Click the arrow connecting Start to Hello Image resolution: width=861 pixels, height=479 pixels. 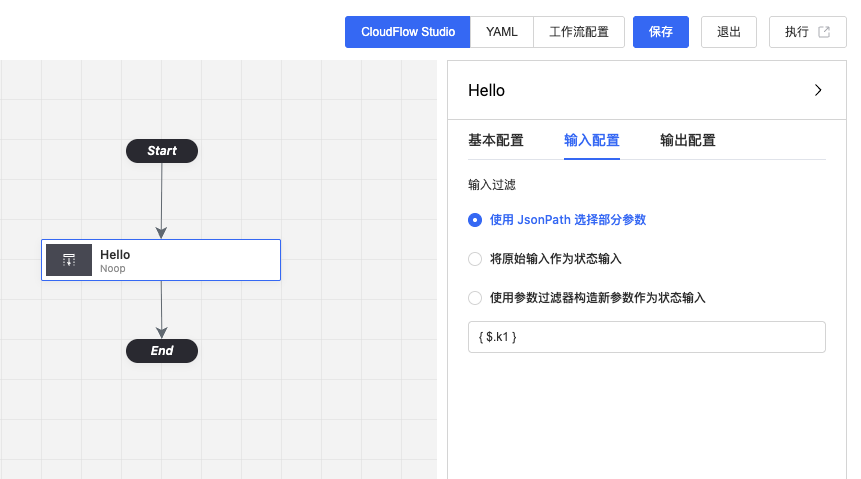[161, 200]
